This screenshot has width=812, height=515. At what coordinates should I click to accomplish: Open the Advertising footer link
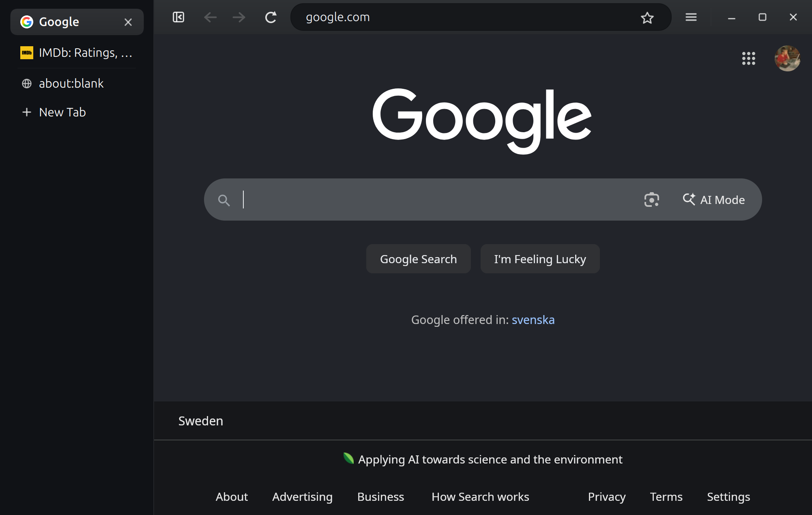click(302, 497)
